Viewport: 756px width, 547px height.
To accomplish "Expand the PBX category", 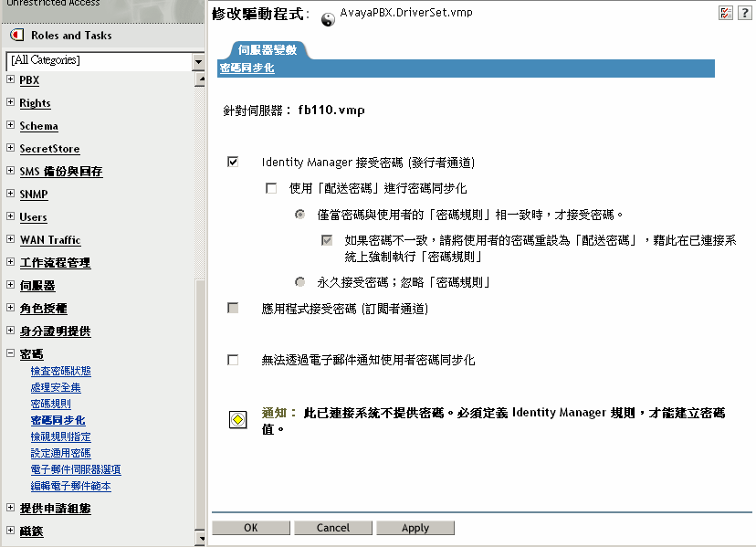I will coord(8,79).
